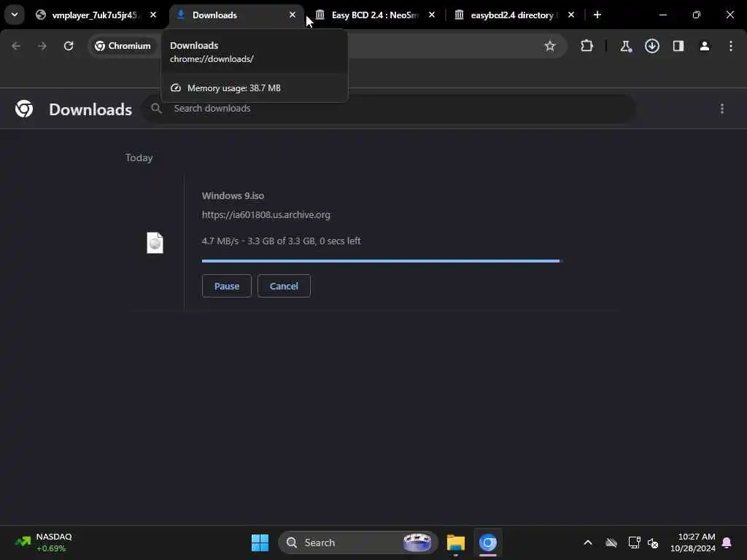Switch to the vmplayer tab
Viewport: 747px width, 560px height.
(97, 15)
